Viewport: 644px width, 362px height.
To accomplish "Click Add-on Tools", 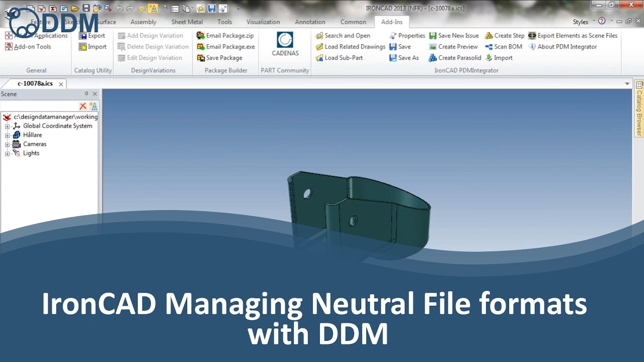I will pyautogui.click(x=28, y=47).
